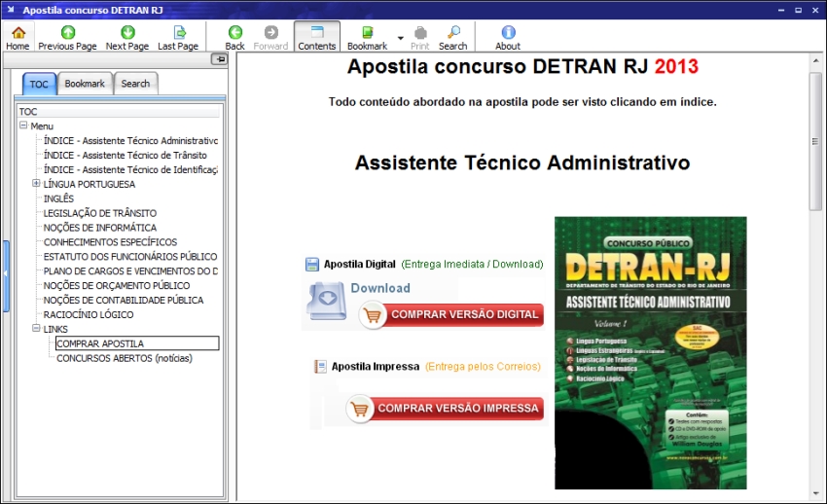Select LÍNGUA PORTUGUESA in the tree

90,184
